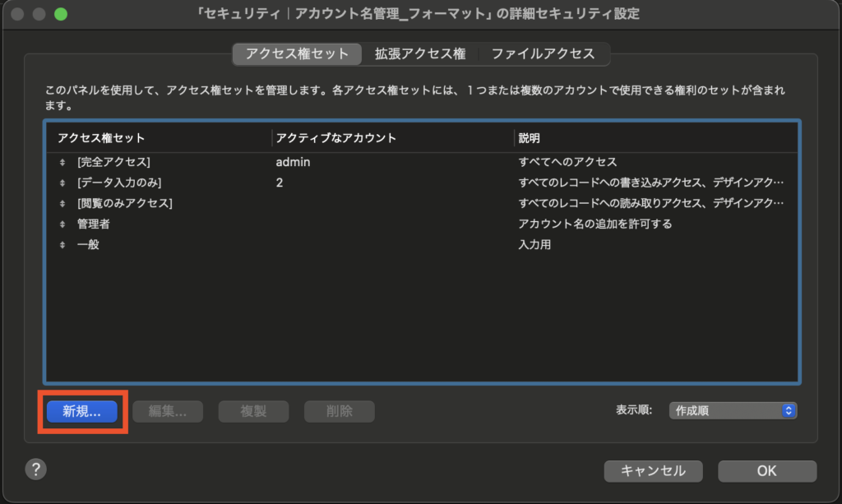Viewport: 842px width, 504px height.
Task: Select the 管理者 privilege set row
Action: [422, 224]
